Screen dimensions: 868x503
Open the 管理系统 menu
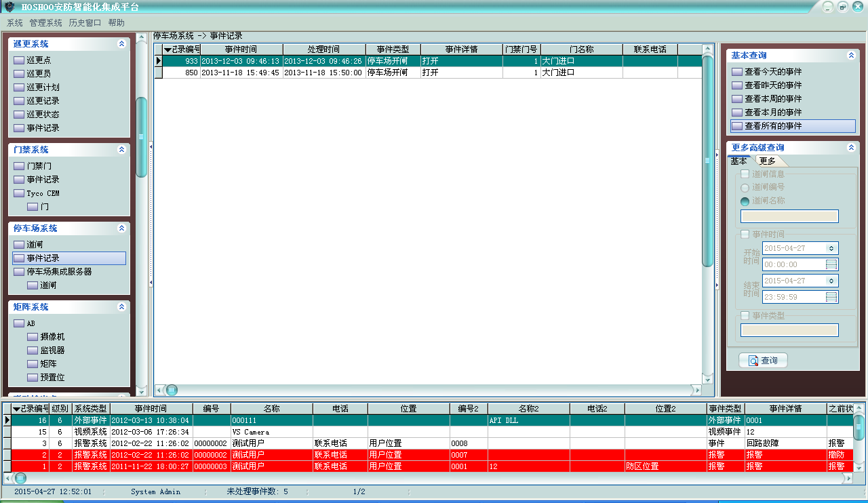point(45,23)
